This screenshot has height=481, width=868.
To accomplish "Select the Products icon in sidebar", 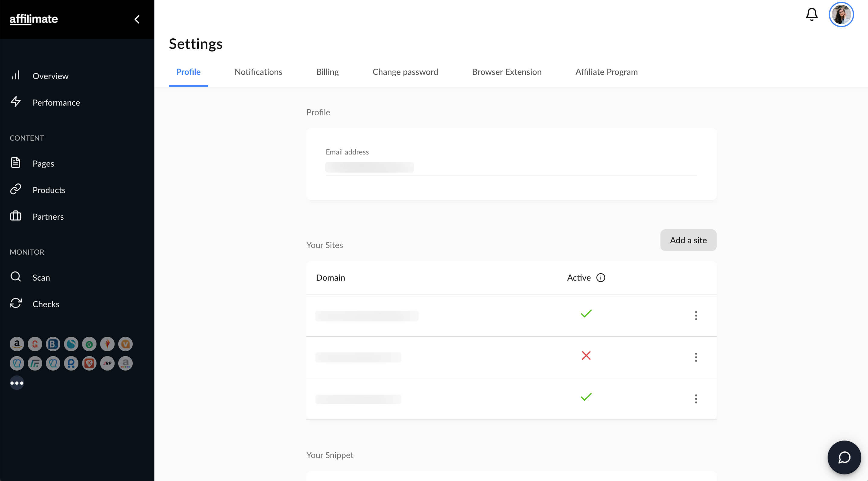I will pos(16,189).
